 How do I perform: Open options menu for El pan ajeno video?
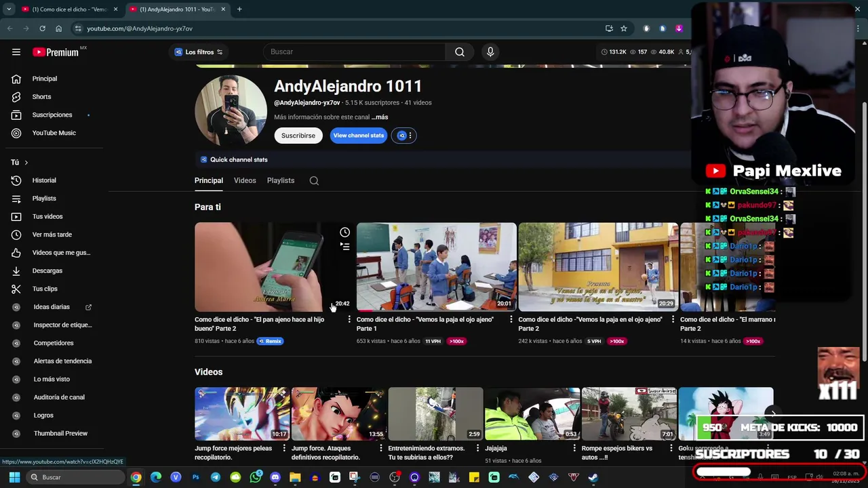(x=349, y=319)
